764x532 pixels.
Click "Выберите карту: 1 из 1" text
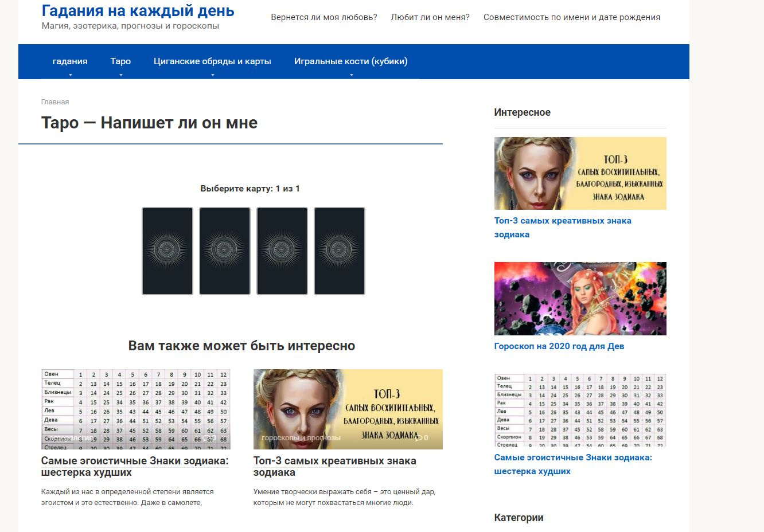pos(250,189)
